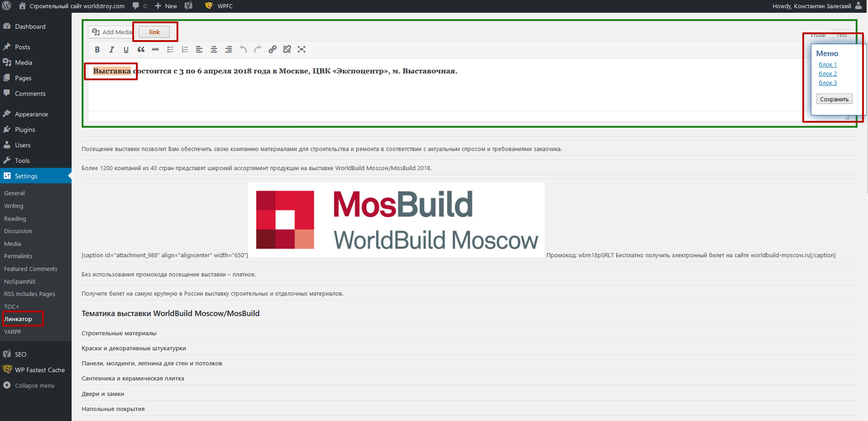Open Featured Comments settings
The width and height of the screenshot is (868, 421).
31,269
